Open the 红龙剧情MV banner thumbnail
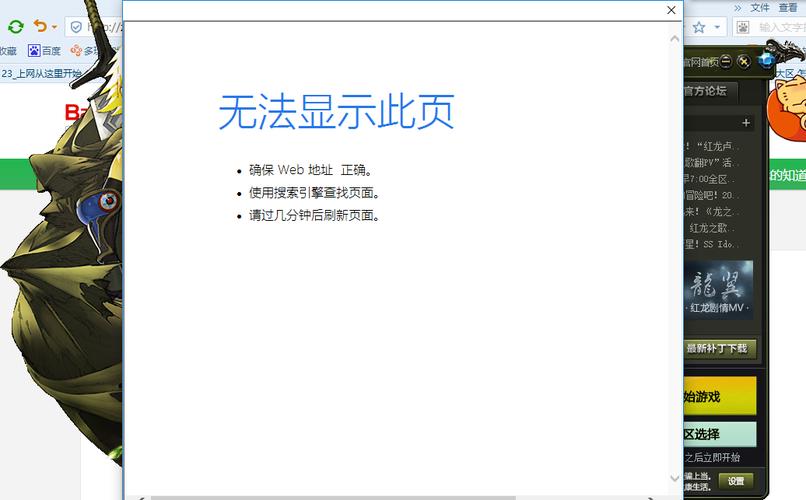Image resolution: width=806 pixels, height=500 pixels. coord(719,290)
